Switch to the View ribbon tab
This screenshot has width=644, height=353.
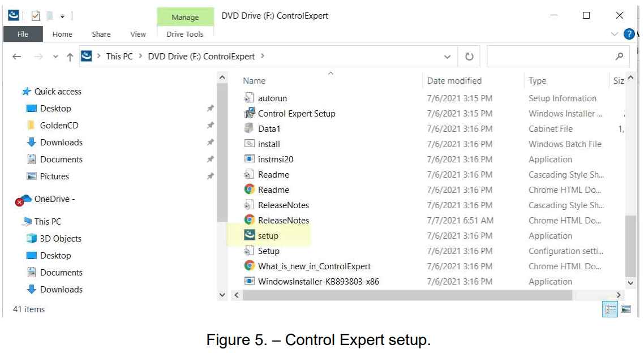tap(138, 34)
